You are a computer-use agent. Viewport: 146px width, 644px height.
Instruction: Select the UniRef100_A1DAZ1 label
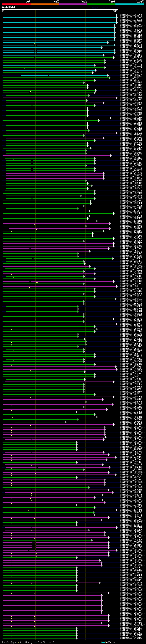[131, 133]
